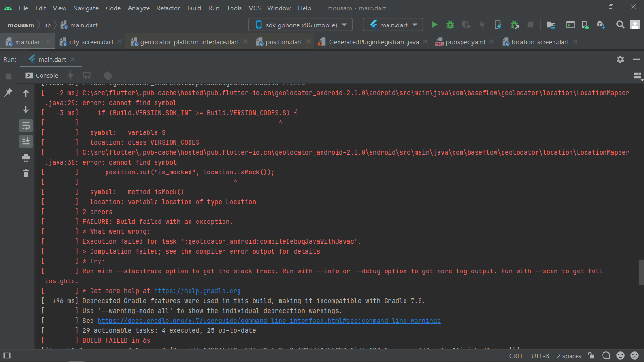
Task: Click the CRLF indicator in status bar
Action: click(x=516, y=356)
